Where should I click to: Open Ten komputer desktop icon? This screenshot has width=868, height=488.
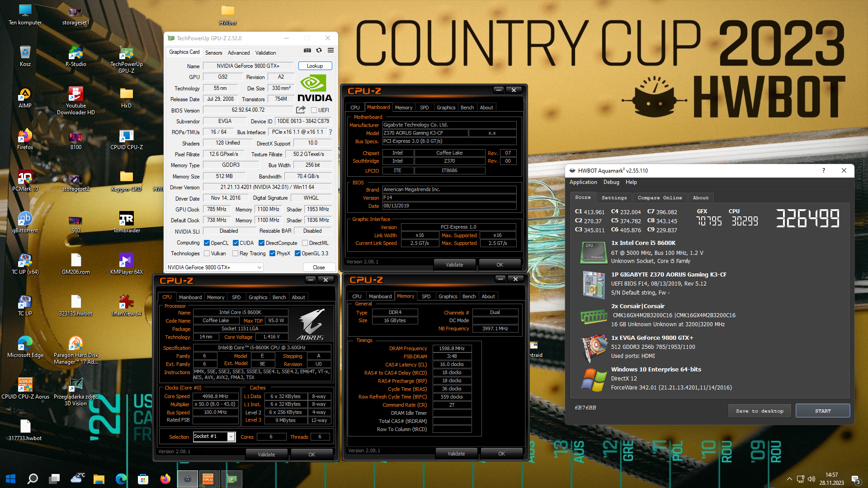click(25, 15)
